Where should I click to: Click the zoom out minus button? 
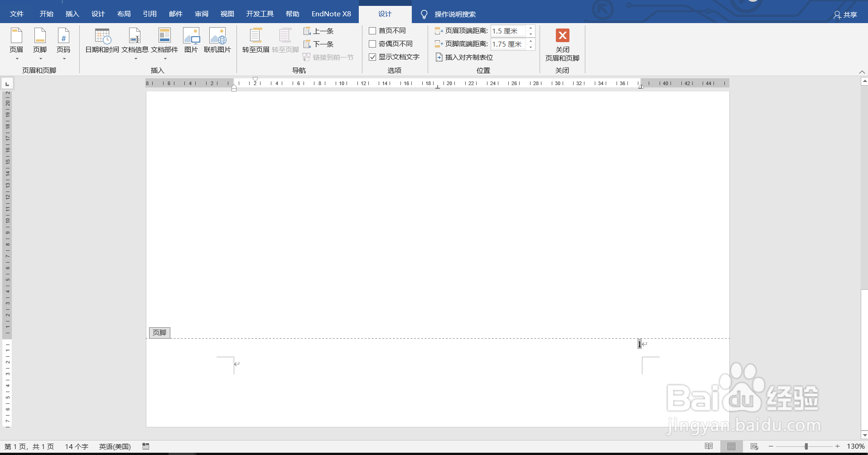click(x=771, y=446)
